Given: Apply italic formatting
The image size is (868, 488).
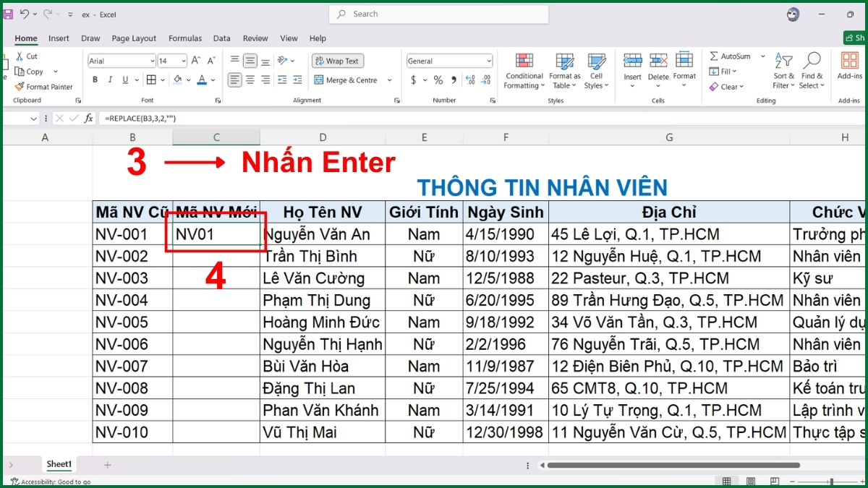Looking at the screenshot, I should pos(110,80).
